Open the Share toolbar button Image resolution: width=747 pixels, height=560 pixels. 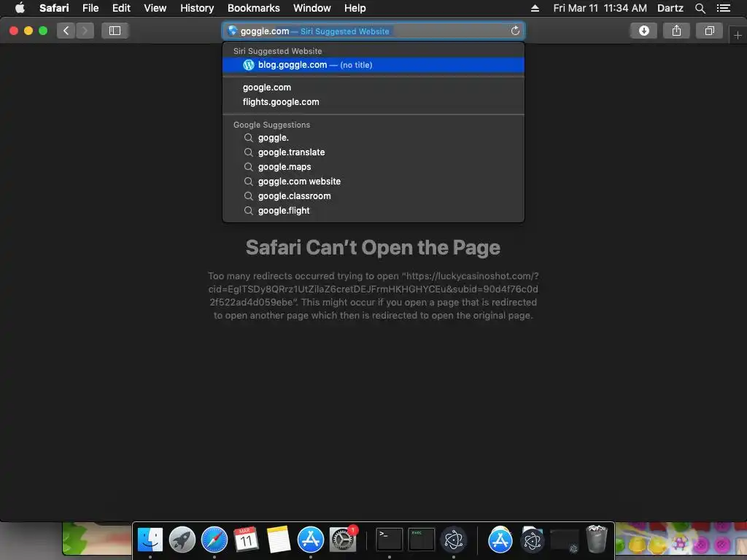(x=676, y=31)
